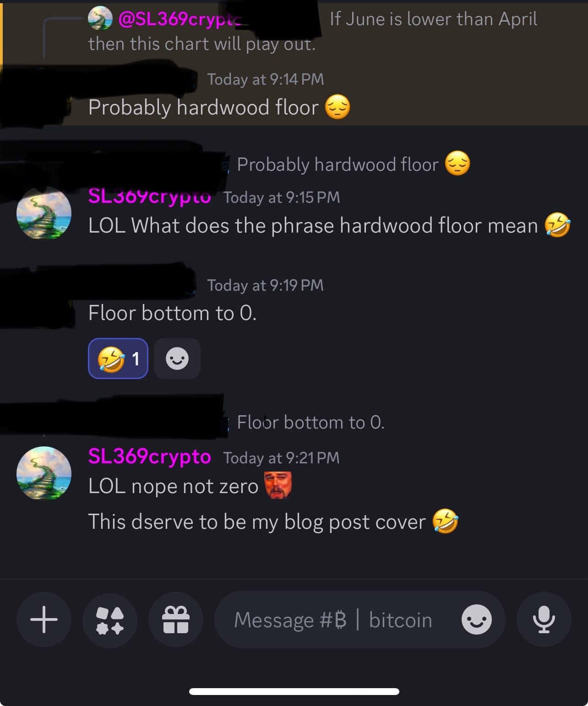Open emoji picker in message bar
Viewport: 588px width, 706px height.
[x=477, y=619]
